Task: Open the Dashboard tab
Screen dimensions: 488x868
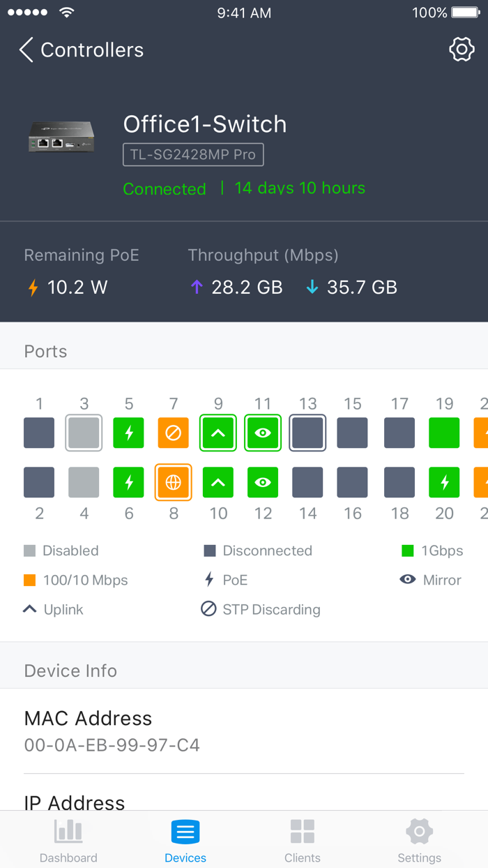Action: point(68,839)
